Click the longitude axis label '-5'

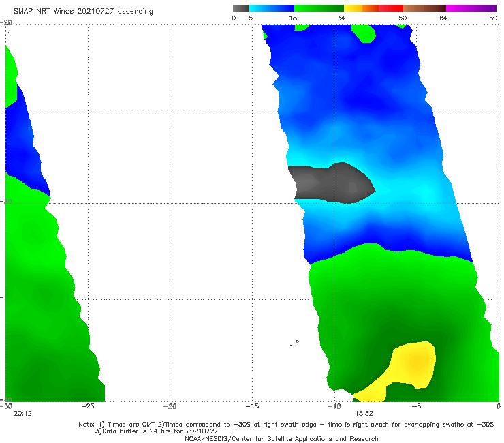point(416,406)
